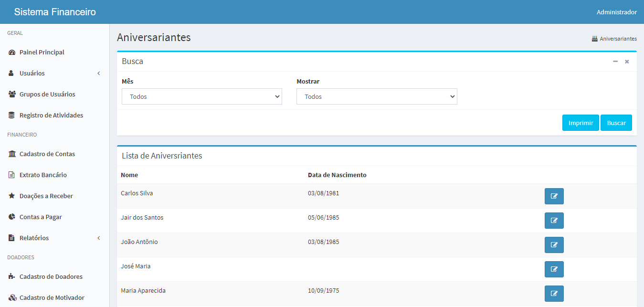Select Extrato Bancário menu item

(x=43, y=175)
